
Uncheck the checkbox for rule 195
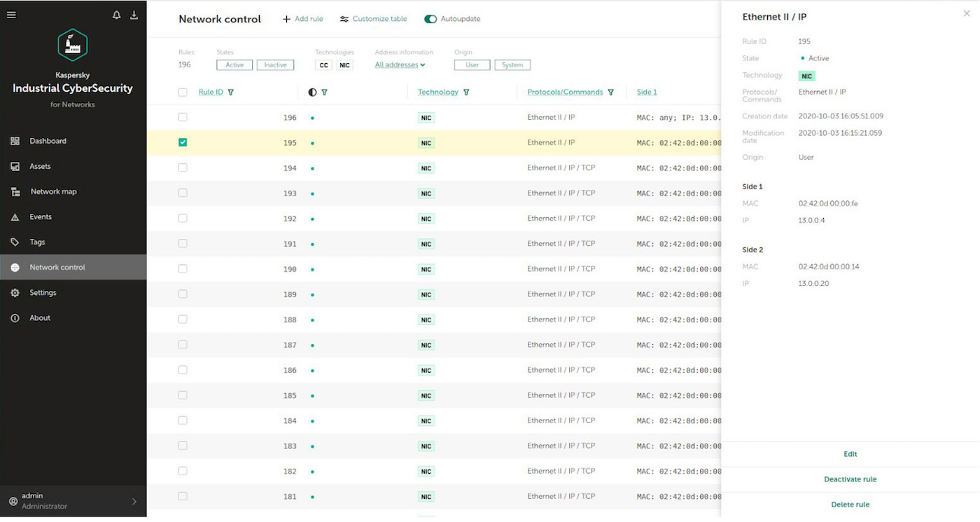coord(183,142)
